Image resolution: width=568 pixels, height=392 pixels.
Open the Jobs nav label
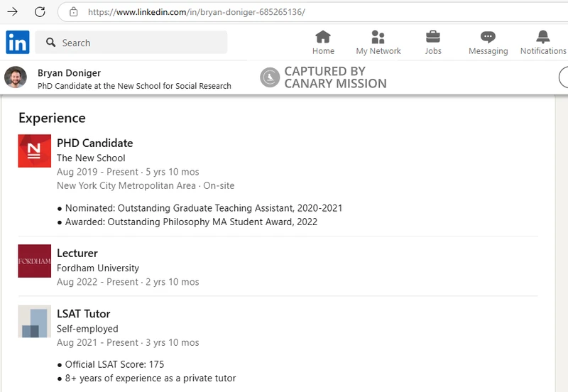coord(433,51)
